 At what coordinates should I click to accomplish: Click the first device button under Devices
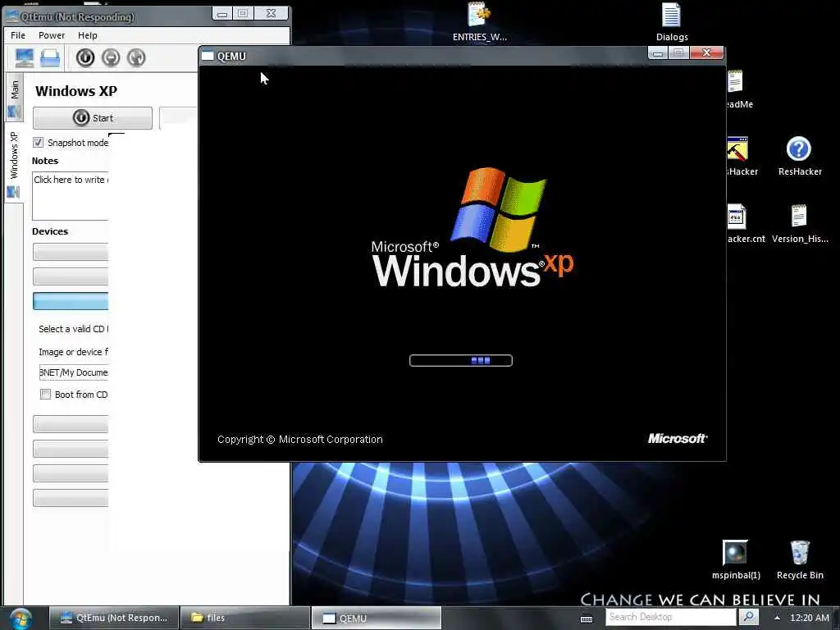71,252
